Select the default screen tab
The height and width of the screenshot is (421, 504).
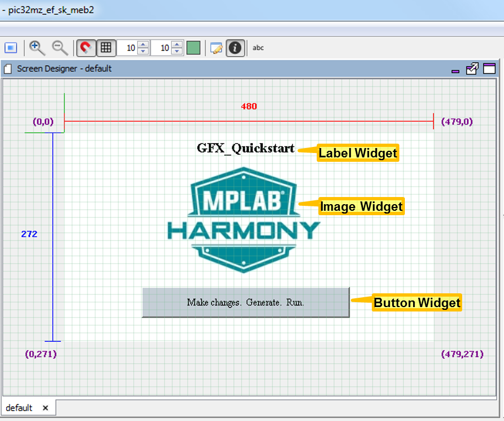[19, 408]
